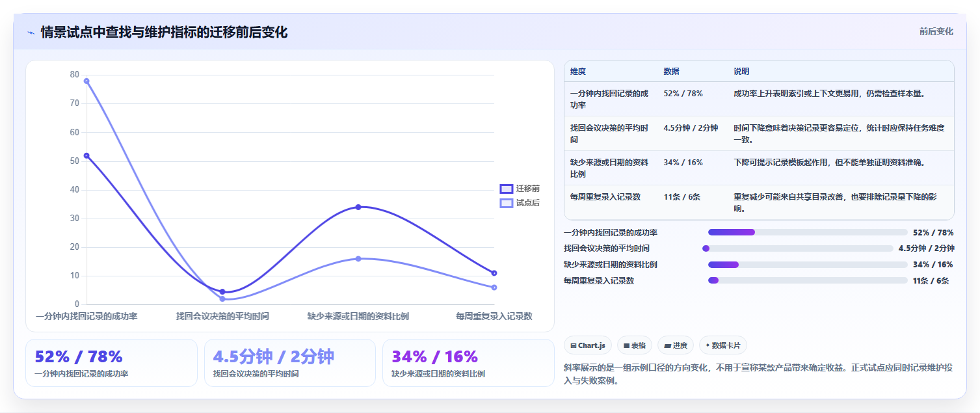Click the 迁移前 legend color box
This screenshot has height=413, width=980.
pos(507,189)
